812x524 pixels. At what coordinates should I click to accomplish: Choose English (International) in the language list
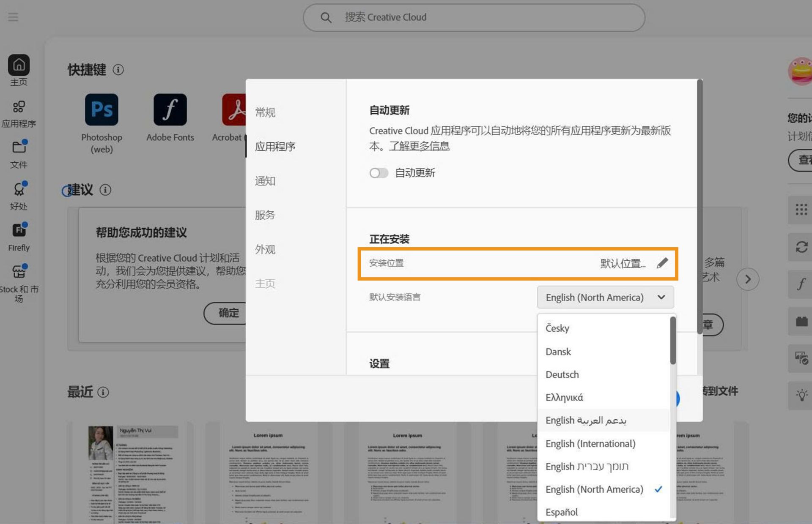click(x=590, y=443)
